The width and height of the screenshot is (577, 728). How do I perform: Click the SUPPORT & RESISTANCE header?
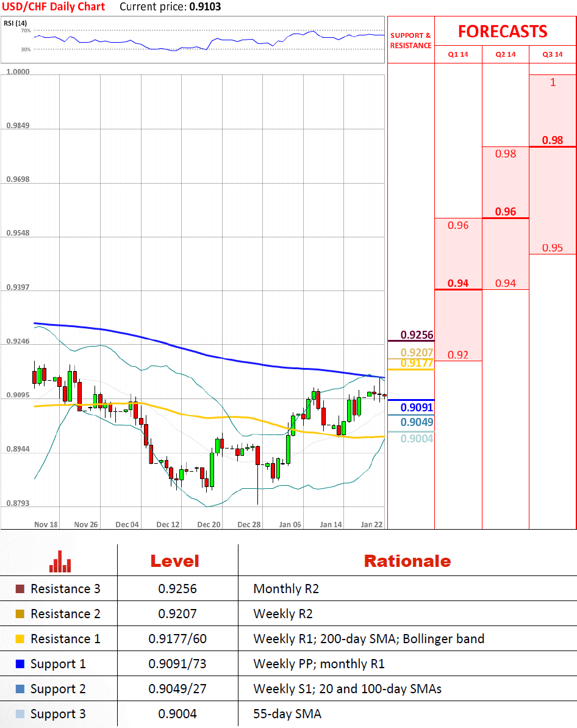411,40
